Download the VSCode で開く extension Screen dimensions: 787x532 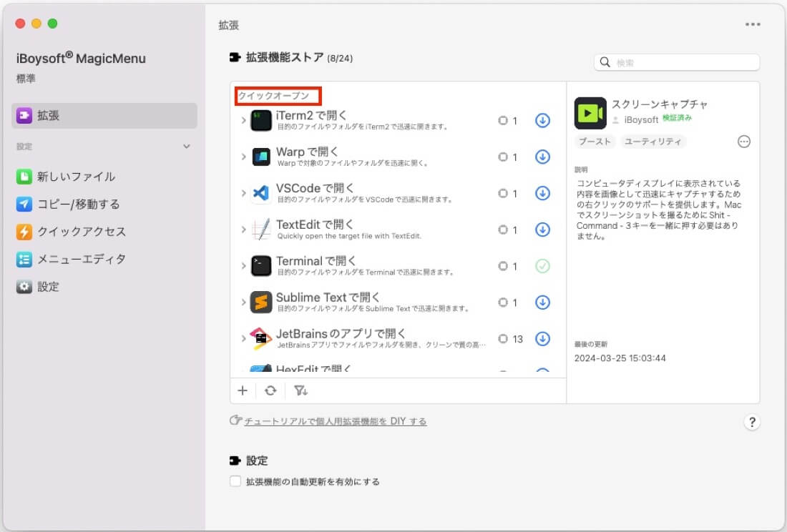pyautogui.click(x=542, y=193)
